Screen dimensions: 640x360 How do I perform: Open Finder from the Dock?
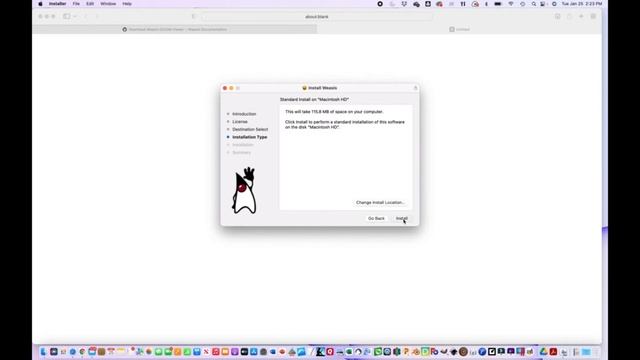(44, 351)
